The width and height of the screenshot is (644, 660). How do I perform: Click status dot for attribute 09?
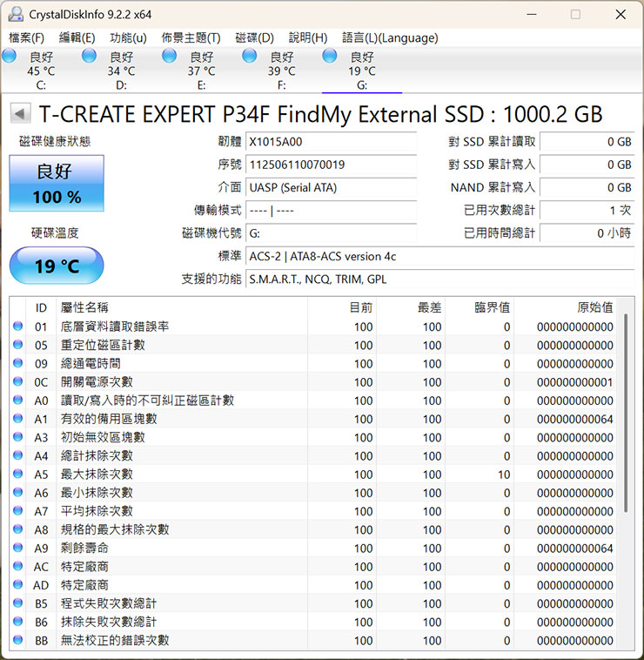[x=17, y=363]
